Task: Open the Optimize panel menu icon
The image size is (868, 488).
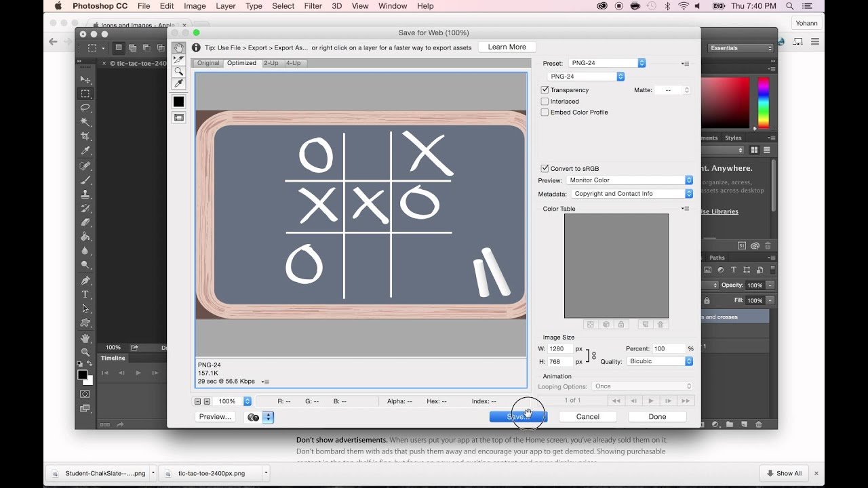Action: (x=685, y=64)
